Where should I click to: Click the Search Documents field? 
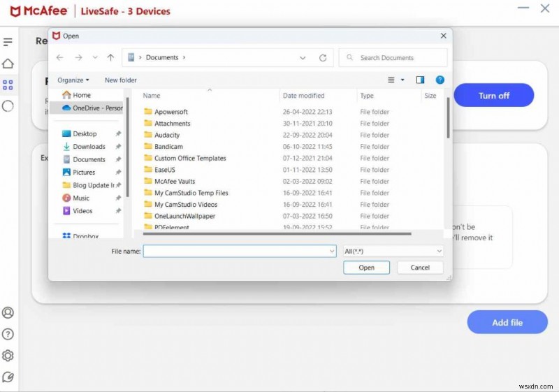pyautogui.click(x=393, y=58)
